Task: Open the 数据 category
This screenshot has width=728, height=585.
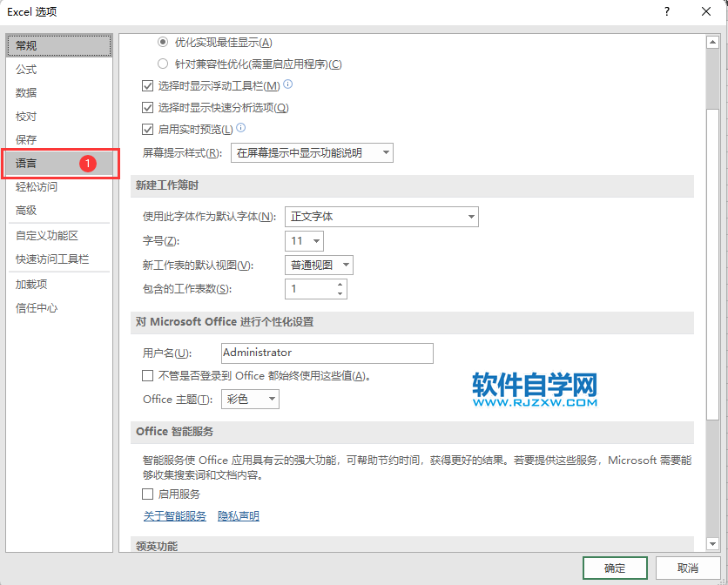Action: (59, 92)
